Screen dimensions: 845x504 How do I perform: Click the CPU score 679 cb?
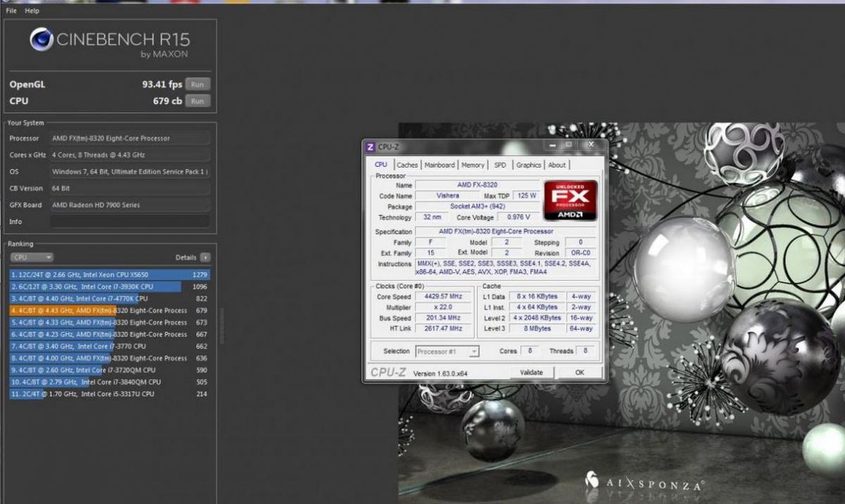click(168, 101)
